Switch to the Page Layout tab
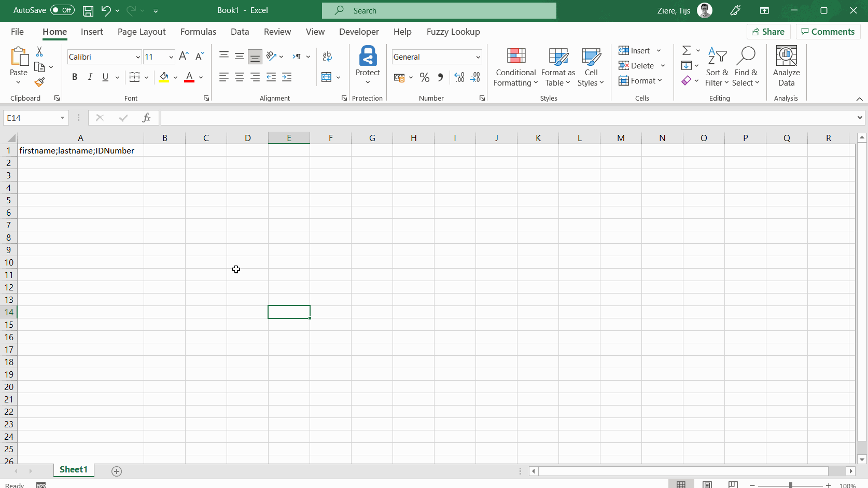The height and width of the screenshot is (488, 868). tap(142, 32)
